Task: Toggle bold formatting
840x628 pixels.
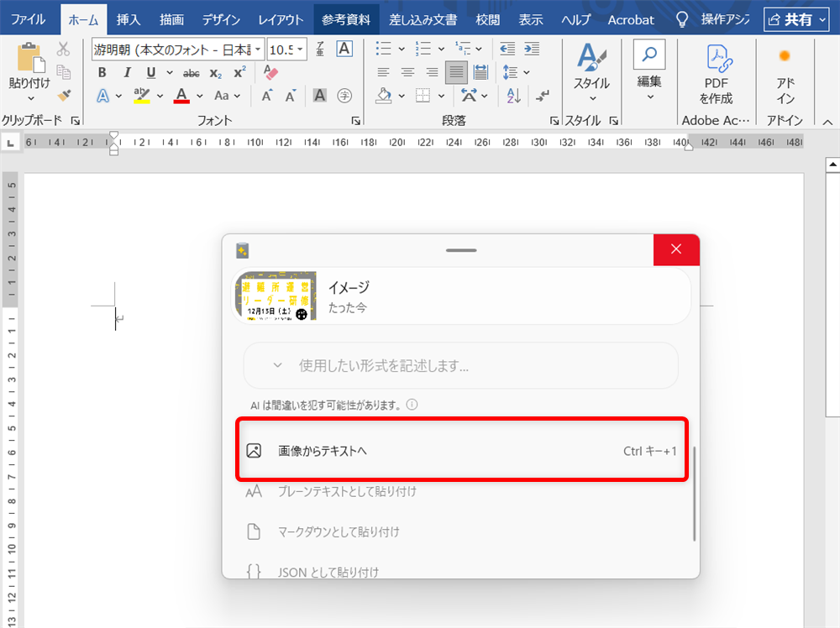Action: pyautogui.click(x=102, y=72)
